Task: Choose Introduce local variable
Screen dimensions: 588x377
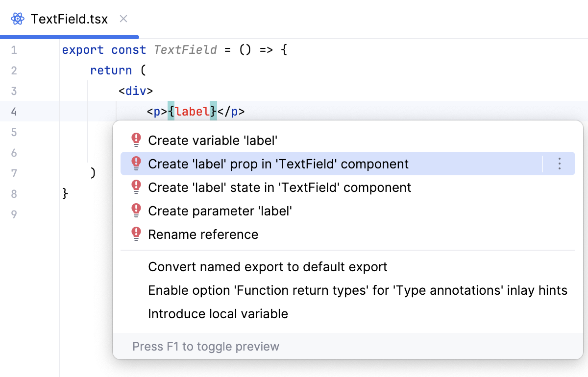Action: [218, 314]
